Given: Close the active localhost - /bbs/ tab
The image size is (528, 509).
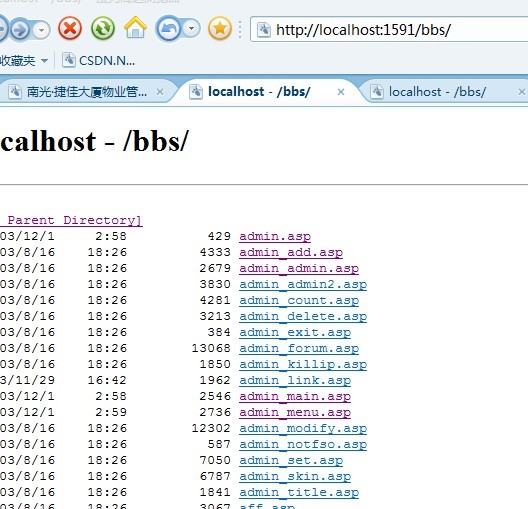Looking at the screenshot, I should click(x=341, y=92).
